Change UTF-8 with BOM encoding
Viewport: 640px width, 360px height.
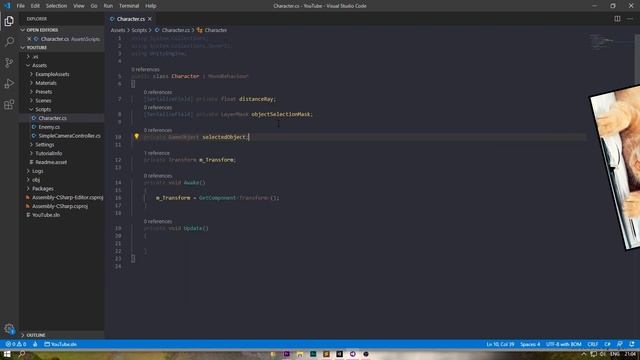563,344
